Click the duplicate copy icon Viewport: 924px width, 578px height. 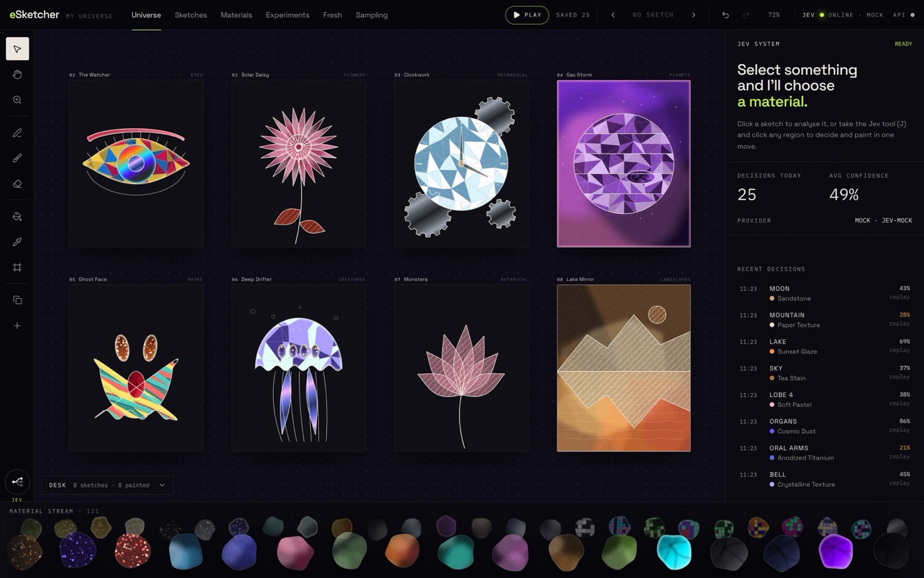[x=17, y=300]
